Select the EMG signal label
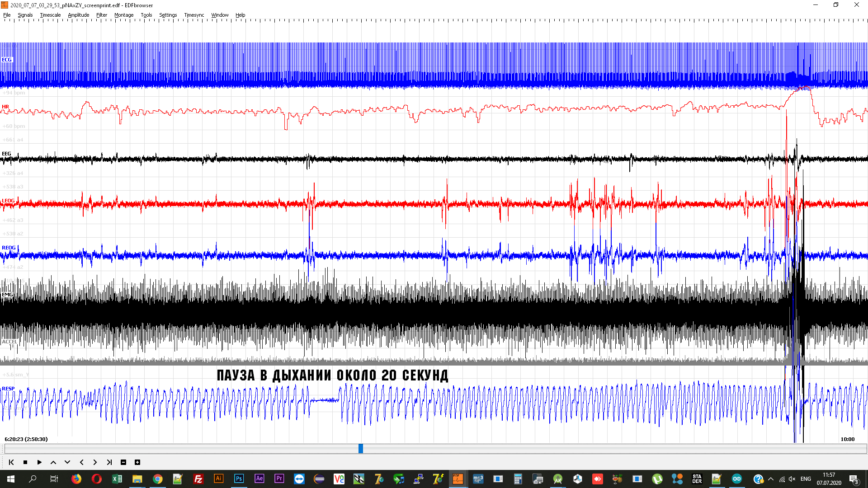The image size is (868, 488). (x=7, y=295)
